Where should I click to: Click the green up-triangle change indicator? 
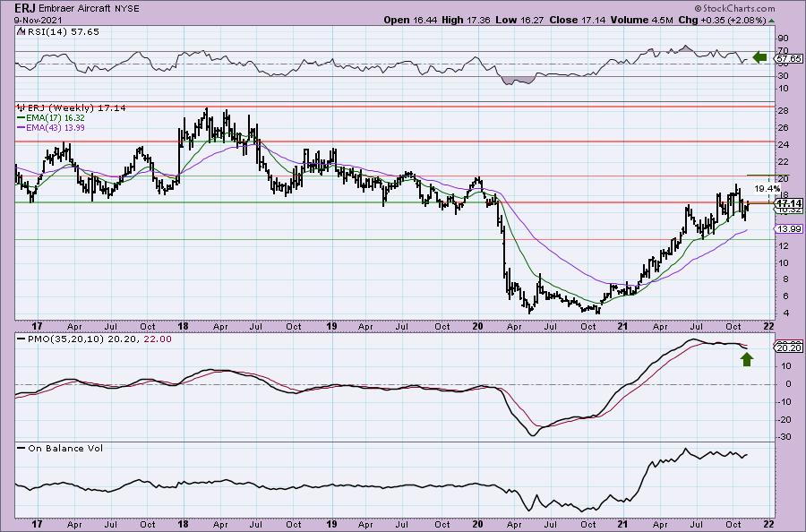coord(771,21)
